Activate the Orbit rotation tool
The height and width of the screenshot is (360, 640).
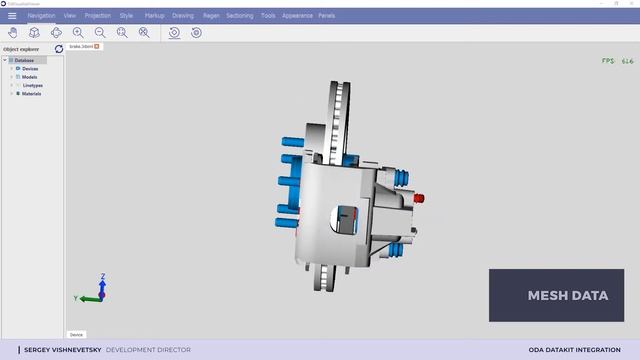[56, 33]
